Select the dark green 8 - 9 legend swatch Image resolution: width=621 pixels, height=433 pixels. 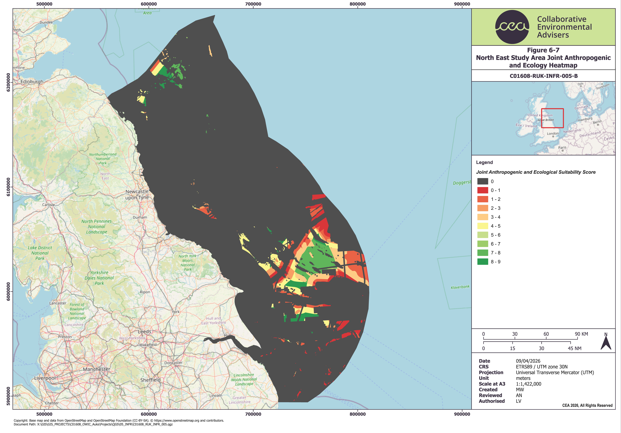click(482, 261)
